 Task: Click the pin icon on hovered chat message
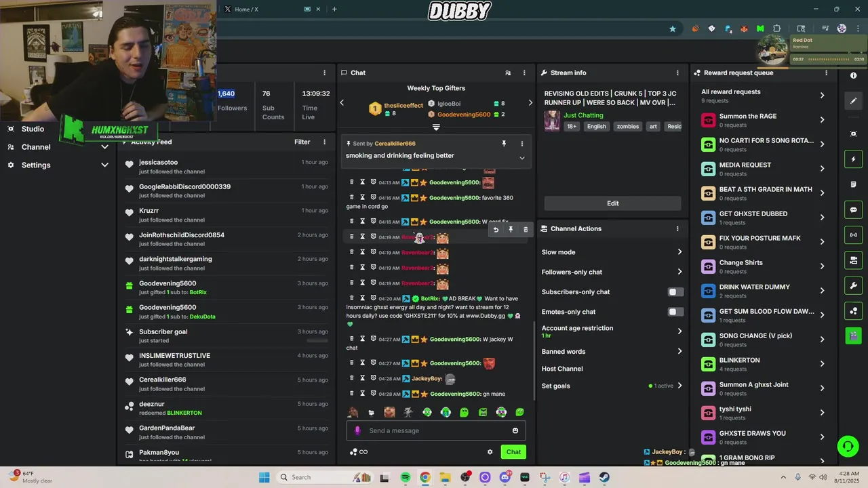[x=511, y=230]
